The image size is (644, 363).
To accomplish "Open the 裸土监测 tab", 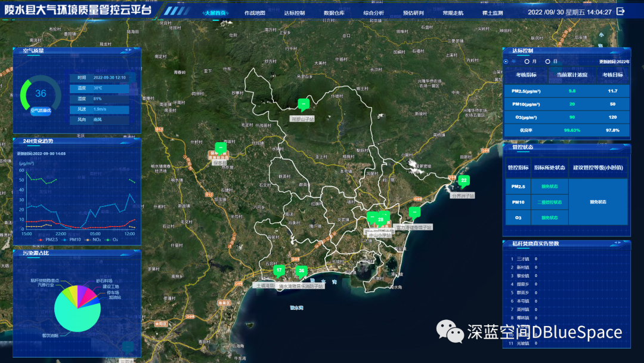I will [x=493, y=13].
